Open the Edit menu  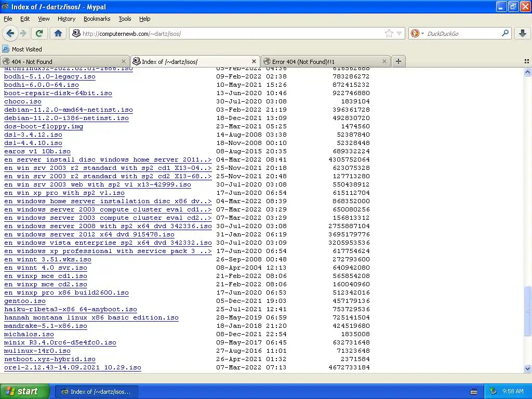coord(25,19)
